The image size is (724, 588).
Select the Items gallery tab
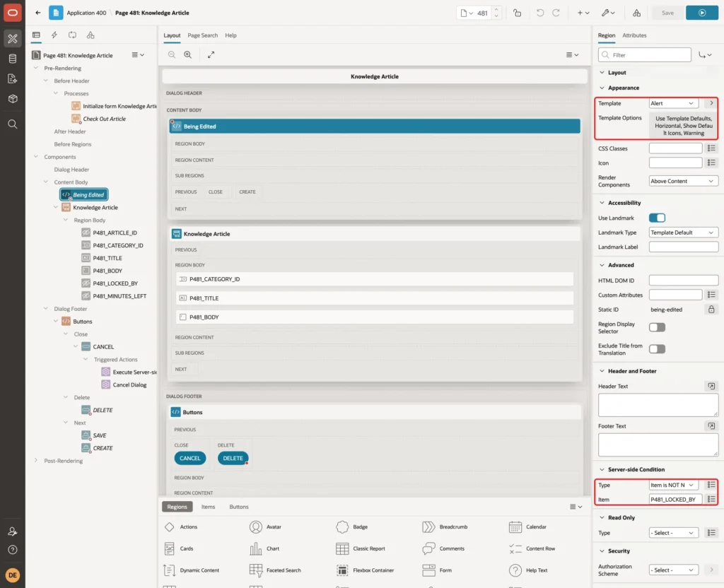(x=208, y=507)
